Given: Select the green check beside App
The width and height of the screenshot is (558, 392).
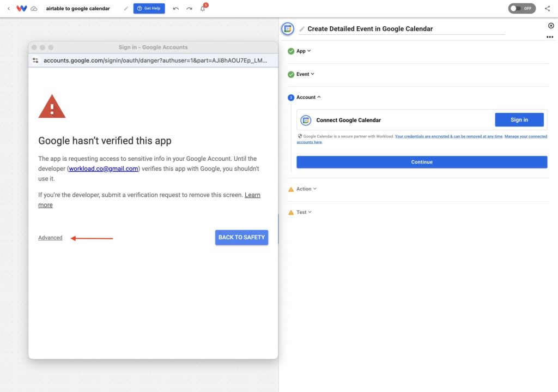Looking at the screenshot, I should point(291,51).
